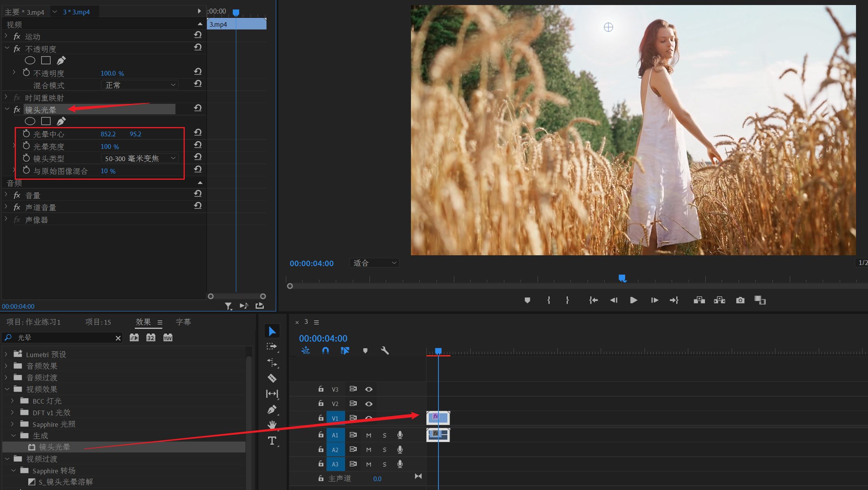Select the Type (T) tool
Screen dimensions: 868x490
(272, 441)
